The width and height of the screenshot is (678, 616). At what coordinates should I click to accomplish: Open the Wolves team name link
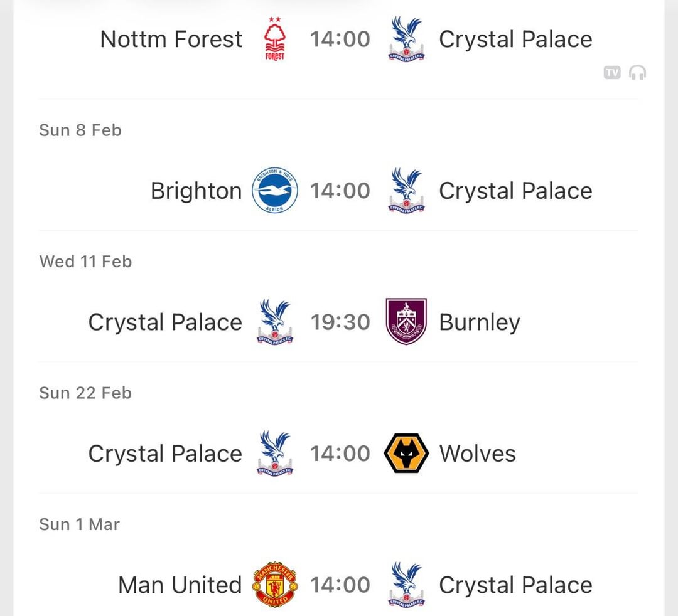coord(477,454)
